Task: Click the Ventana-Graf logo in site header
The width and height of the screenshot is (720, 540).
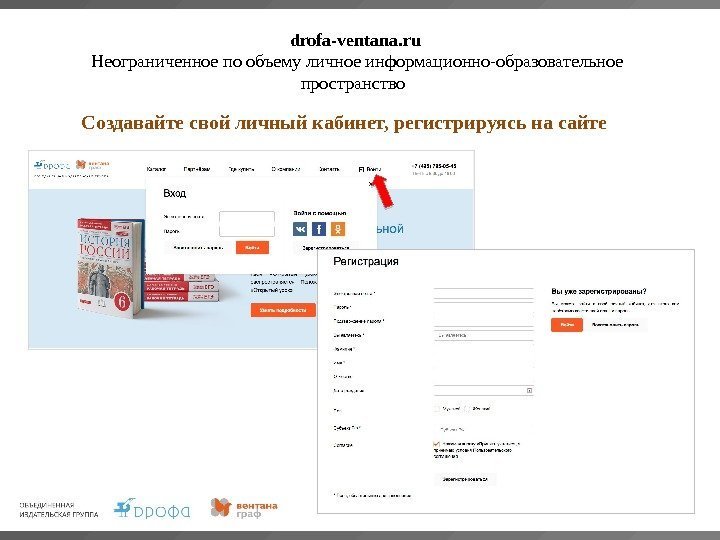Action: click(x=92, y=164)
